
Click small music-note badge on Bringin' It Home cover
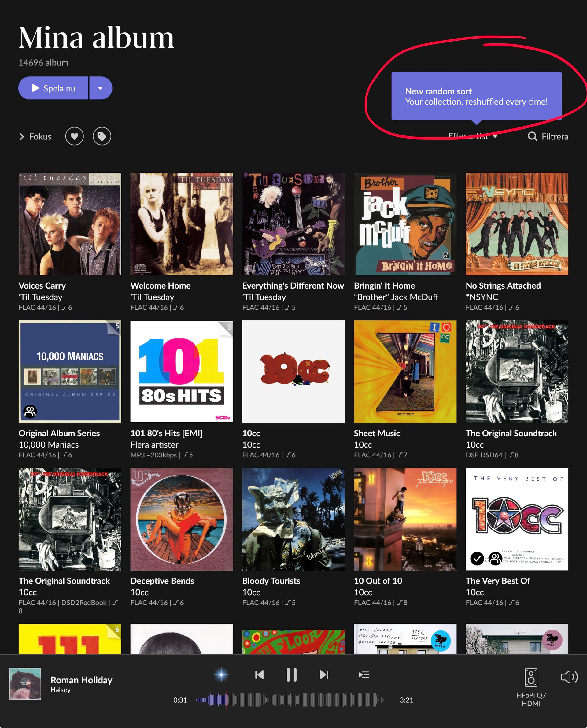click(x=446, y=256)
